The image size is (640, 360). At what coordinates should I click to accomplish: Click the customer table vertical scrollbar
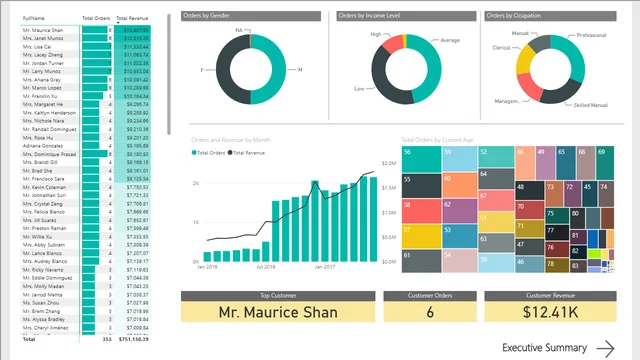tap(169, 74)
